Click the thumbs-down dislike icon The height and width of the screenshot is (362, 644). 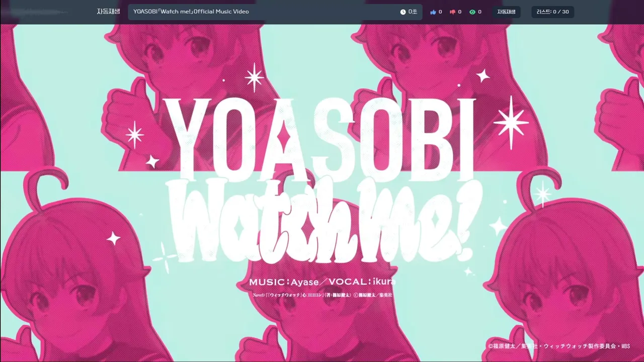click(x=453, y=12)
